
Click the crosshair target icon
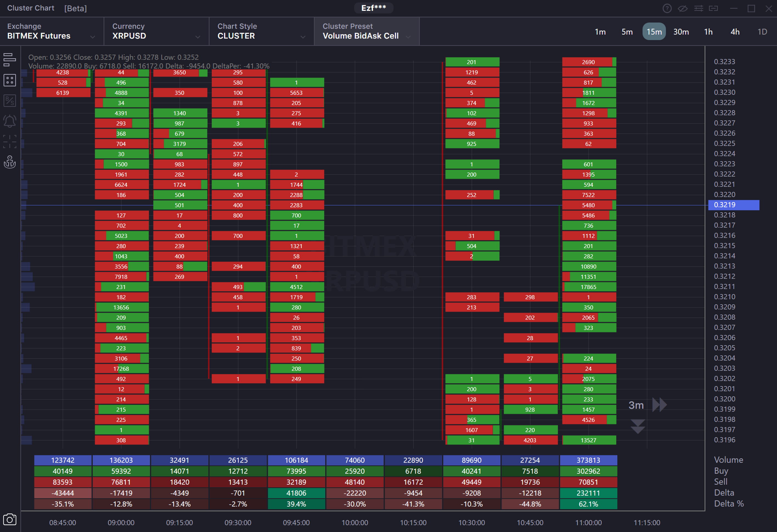tap(9, 141)
